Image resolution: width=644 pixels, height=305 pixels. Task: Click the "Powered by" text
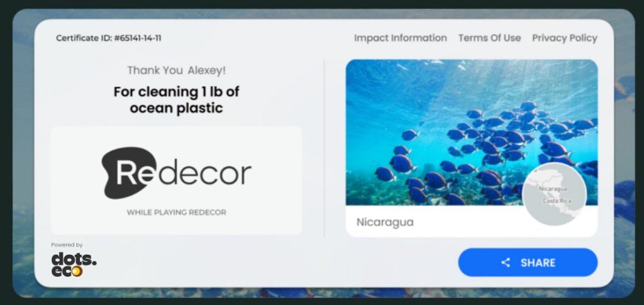(x=67, y=245)
